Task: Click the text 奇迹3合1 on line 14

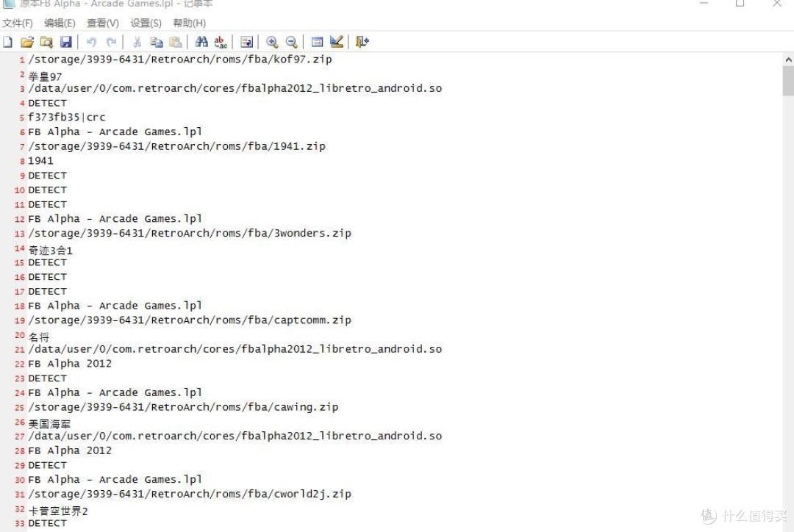Action: tap(51, 250)
